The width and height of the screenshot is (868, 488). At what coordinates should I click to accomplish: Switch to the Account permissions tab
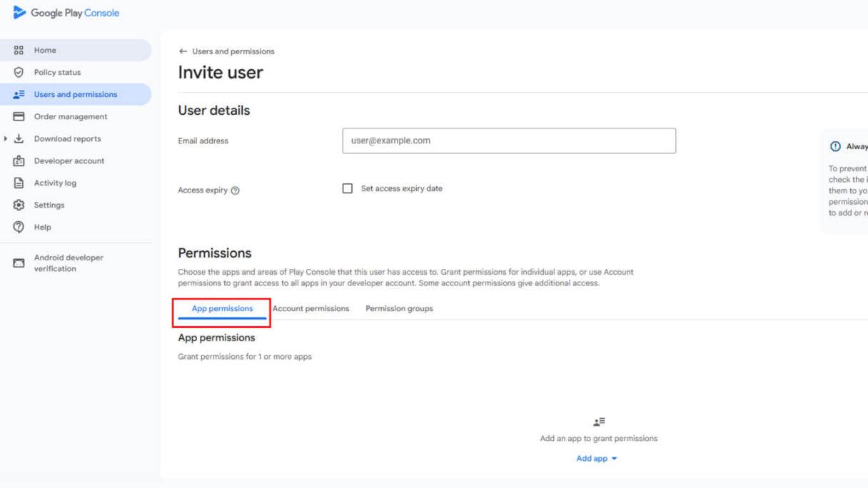point(311,309)
